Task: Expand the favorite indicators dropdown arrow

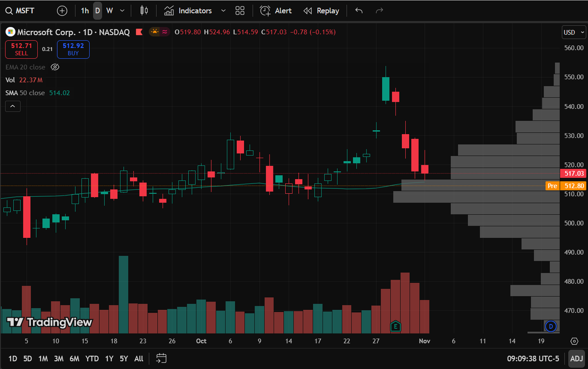Action: click(x=223, y=10)
